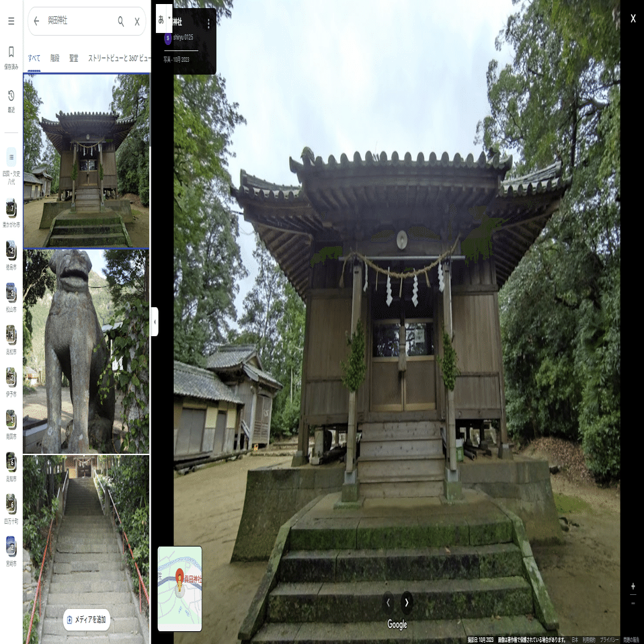Open recent place 南国市
The image size is (644, 644).
(11, 424)
